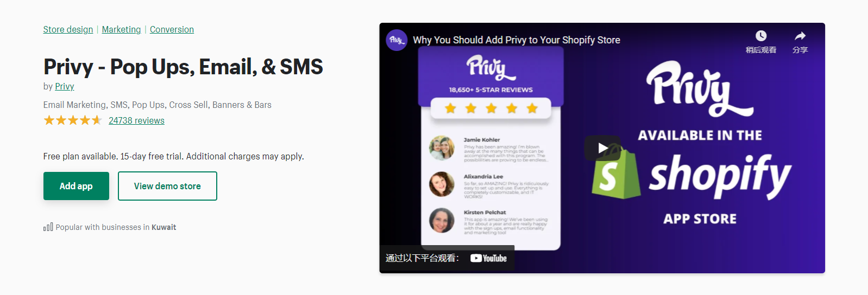
Task: Click the YouTube logo in video
Action: click(488, 258)
